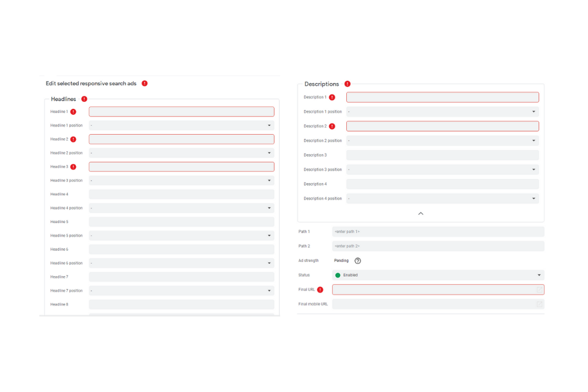Click the error icon beside the Description 1 label

(x=332, y=97)
